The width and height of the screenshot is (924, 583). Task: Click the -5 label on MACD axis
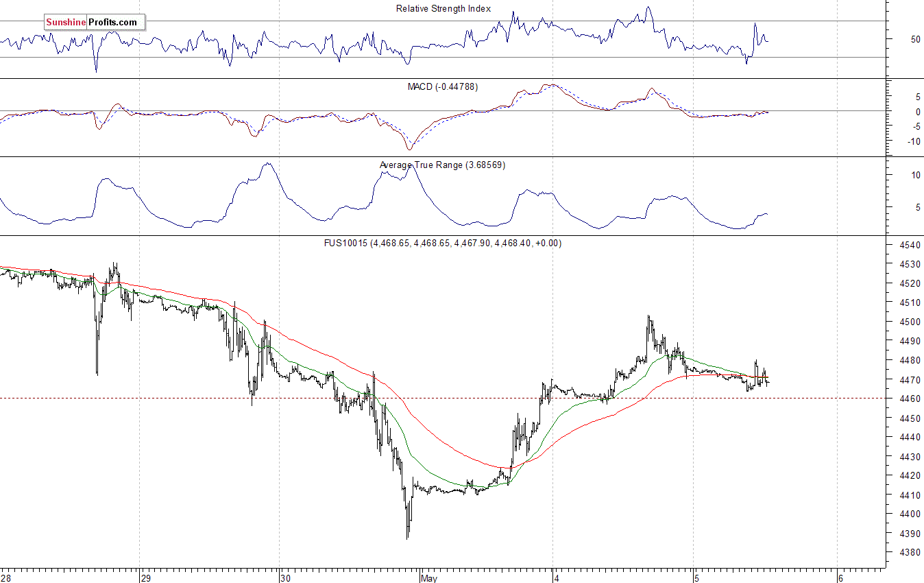point(916,126)
